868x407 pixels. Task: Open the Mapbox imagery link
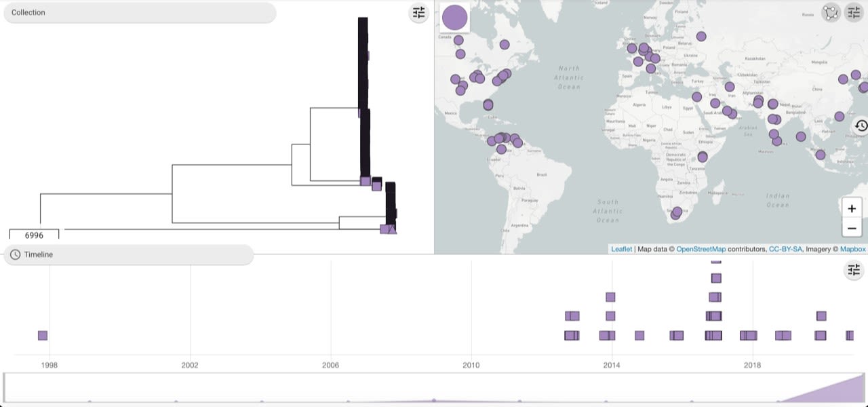(x=852, y=249)
